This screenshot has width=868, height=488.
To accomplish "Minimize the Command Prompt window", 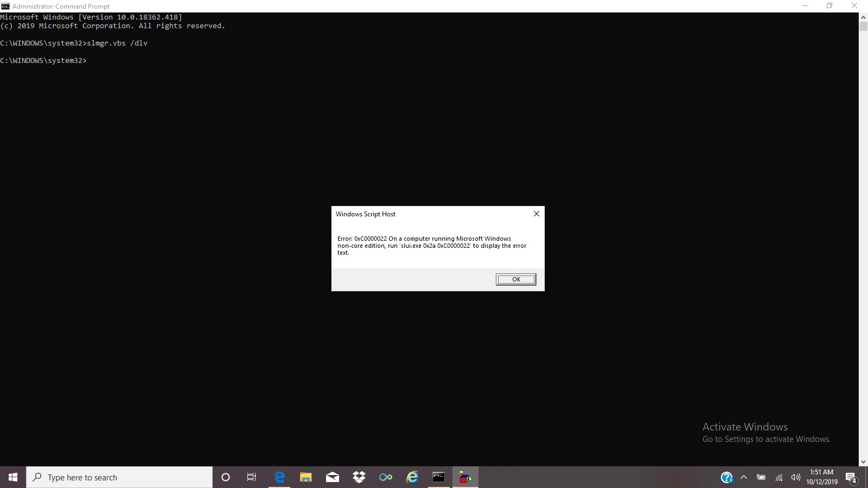I will (805, 6).
